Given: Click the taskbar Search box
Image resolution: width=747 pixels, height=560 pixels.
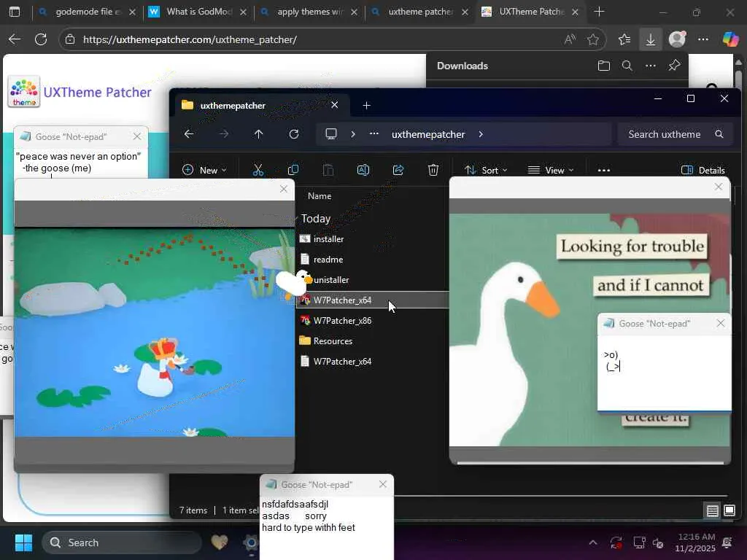Looking at the screenshot, I should point(122,542).
